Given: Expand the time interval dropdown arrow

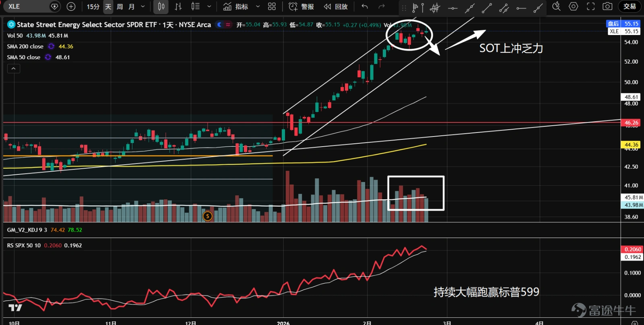Looking at the screenshot, I should coord(143,6).
